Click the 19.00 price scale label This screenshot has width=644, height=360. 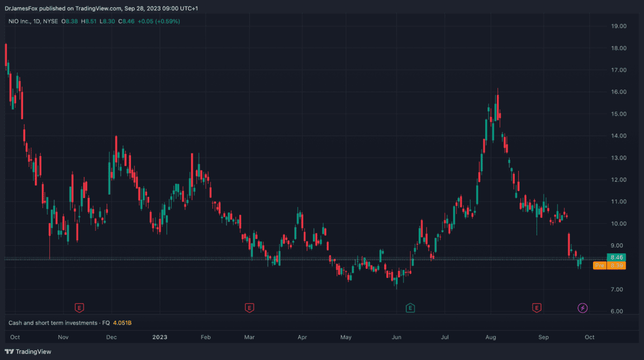point(619,26)
